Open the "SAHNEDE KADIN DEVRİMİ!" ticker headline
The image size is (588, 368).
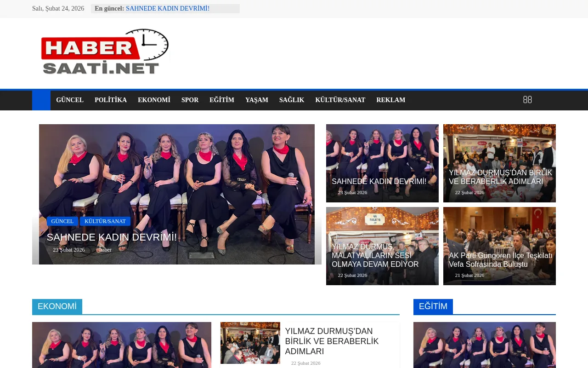point(168,8)
